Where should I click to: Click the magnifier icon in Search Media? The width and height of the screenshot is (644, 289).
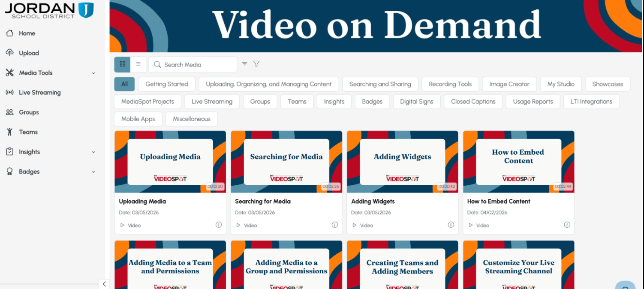tap(157, 64)
